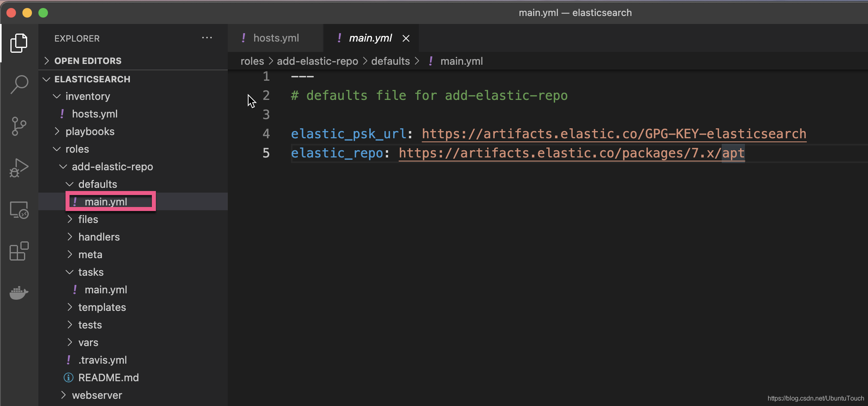Open the .travis.yml file
The width and height of the screenshot is (868, 406).
pyautogui.click(x=133, y=360)
